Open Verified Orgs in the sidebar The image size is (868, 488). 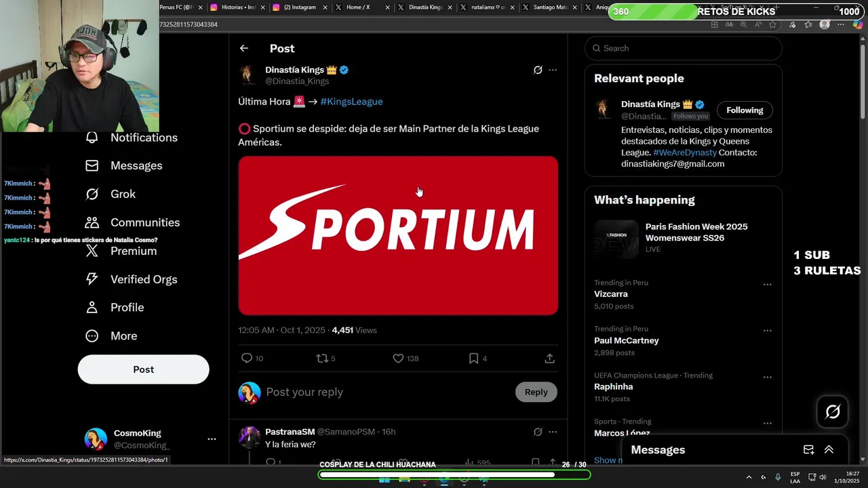(131, 279)
